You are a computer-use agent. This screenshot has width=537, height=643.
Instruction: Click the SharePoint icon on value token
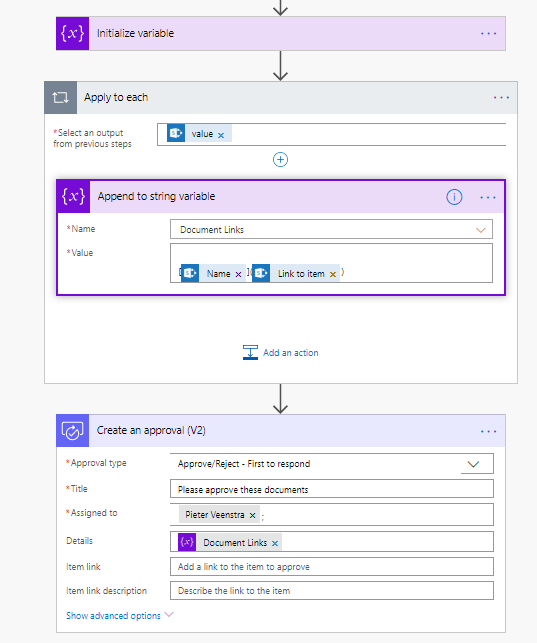coord(176,133)
